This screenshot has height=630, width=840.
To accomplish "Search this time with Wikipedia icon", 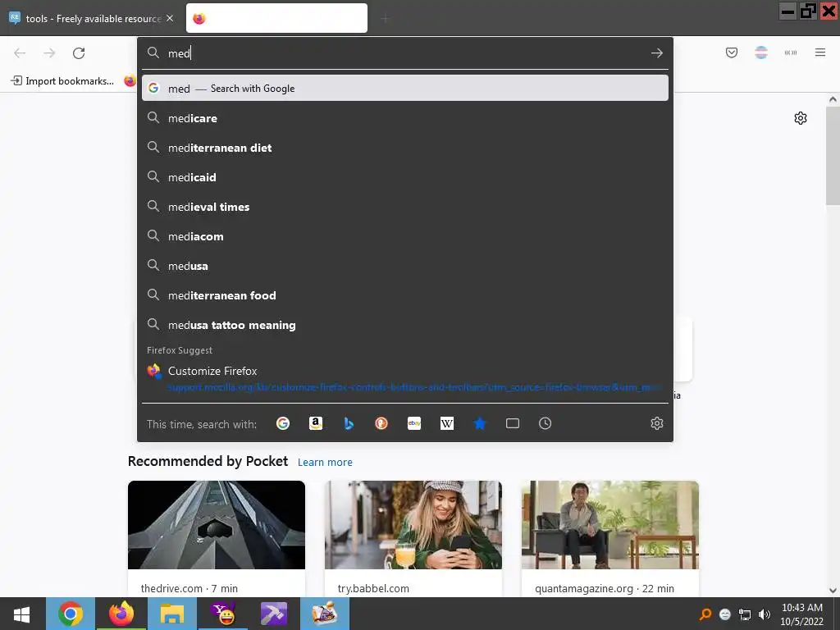I will coord(447,424).
